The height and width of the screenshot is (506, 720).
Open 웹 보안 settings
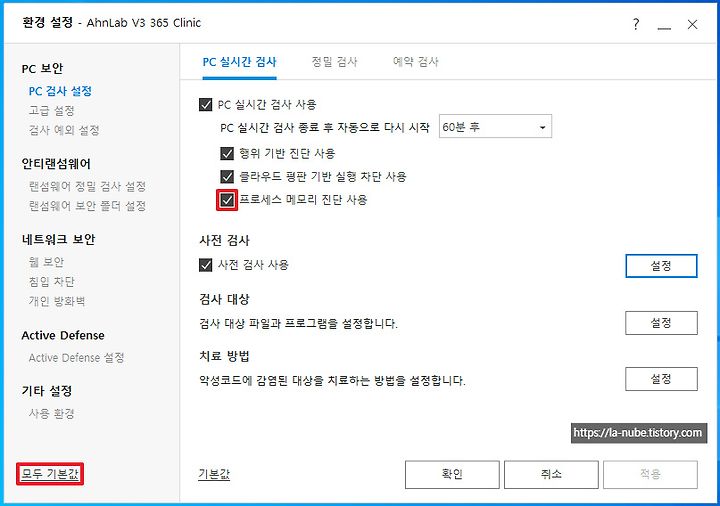click(x=46, y=262)
